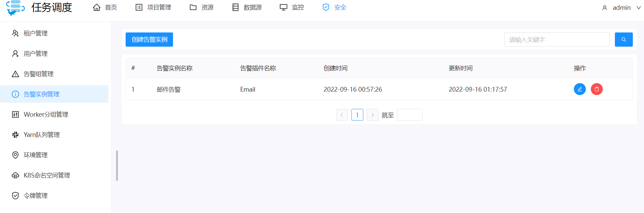644x213 pixels.
Task: Select page 1 in pagination
Action: [x=357, y=115]
